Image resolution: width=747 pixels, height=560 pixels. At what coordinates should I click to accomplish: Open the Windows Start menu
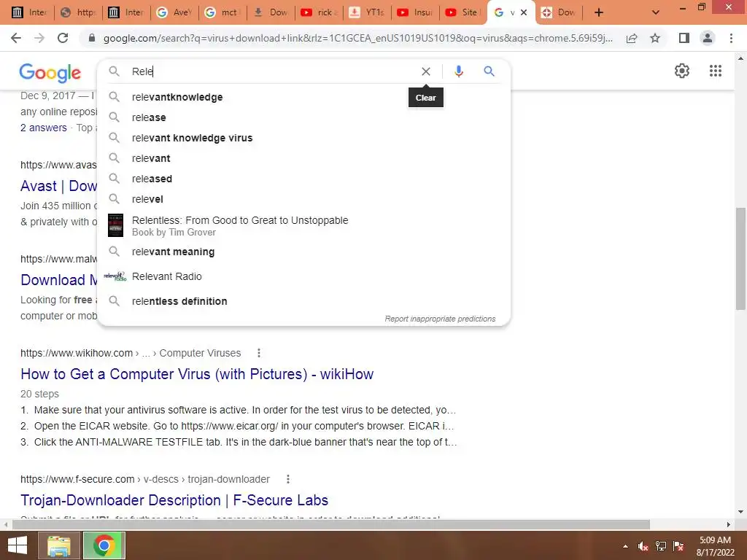tap(18, 545)
